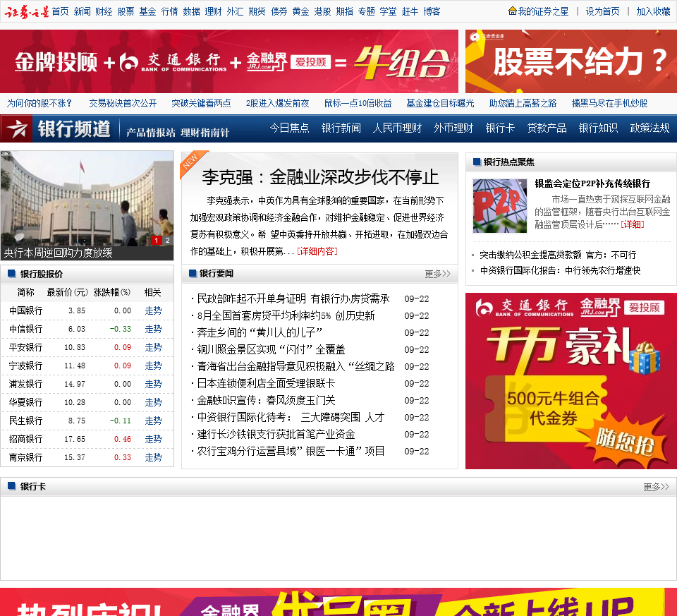Open the central bank building photo

87,198
